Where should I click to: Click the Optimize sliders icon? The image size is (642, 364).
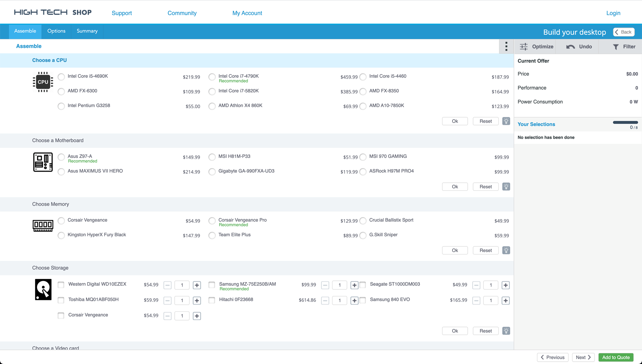[524, 47]
